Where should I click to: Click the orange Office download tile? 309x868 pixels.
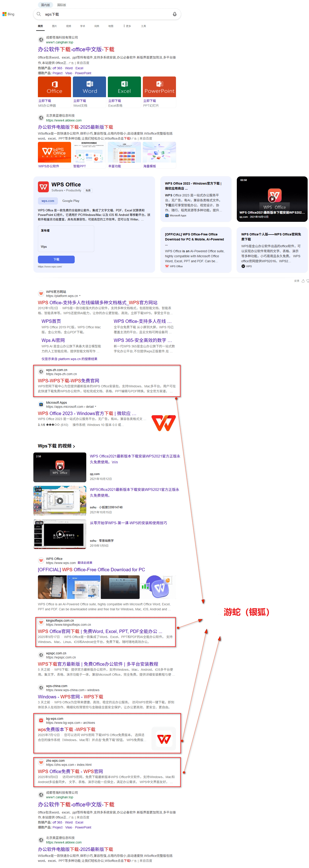[54, 87]
